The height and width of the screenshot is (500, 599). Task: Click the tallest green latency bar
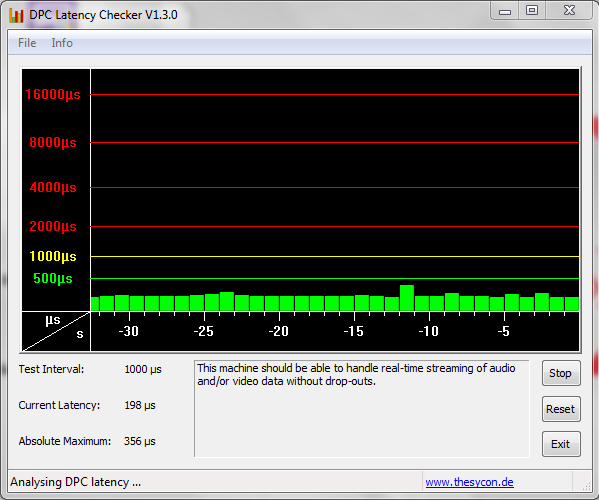coord(407,298)
